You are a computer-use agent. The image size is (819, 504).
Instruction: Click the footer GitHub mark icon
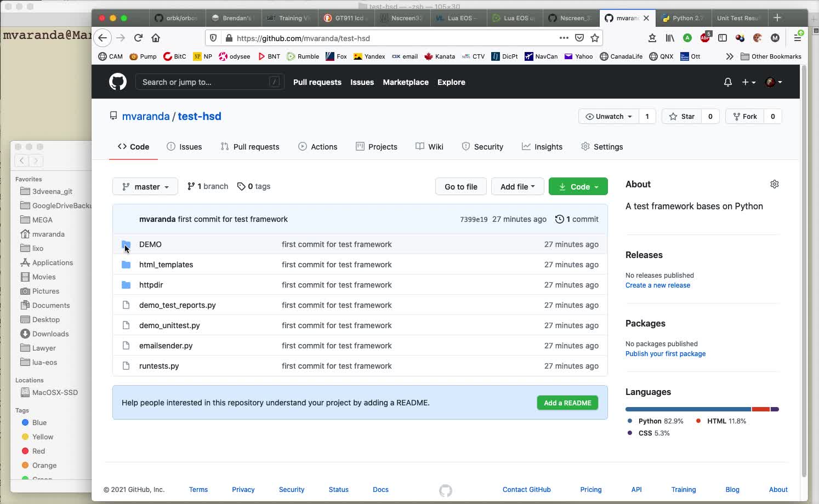445,490
